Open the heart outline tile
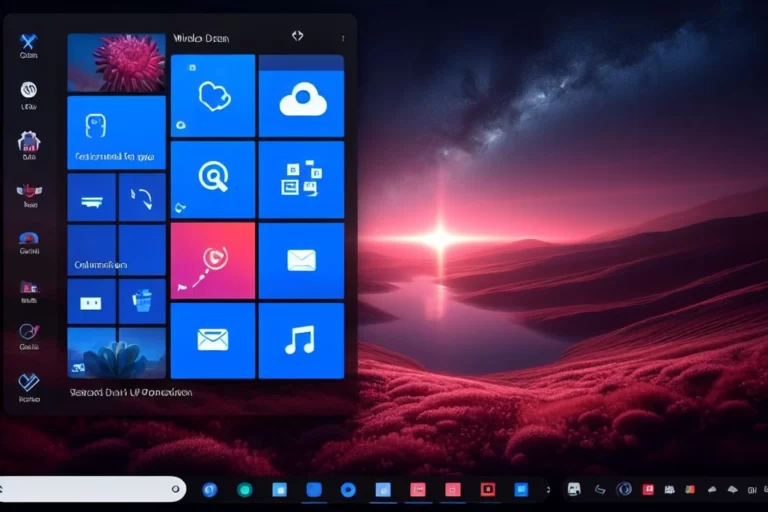 click(x=213, y=96)
